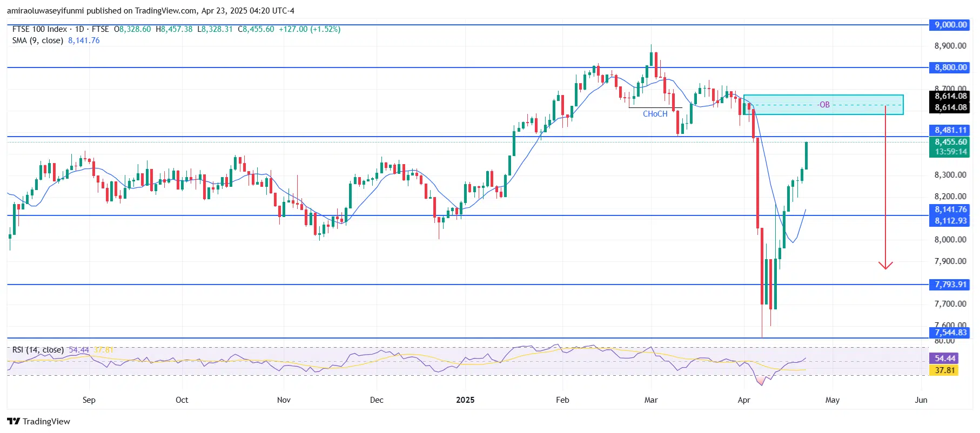The width and height of the screenshot is (980, 433).
Task: Click the published-by header text
Action: (151, 11)
